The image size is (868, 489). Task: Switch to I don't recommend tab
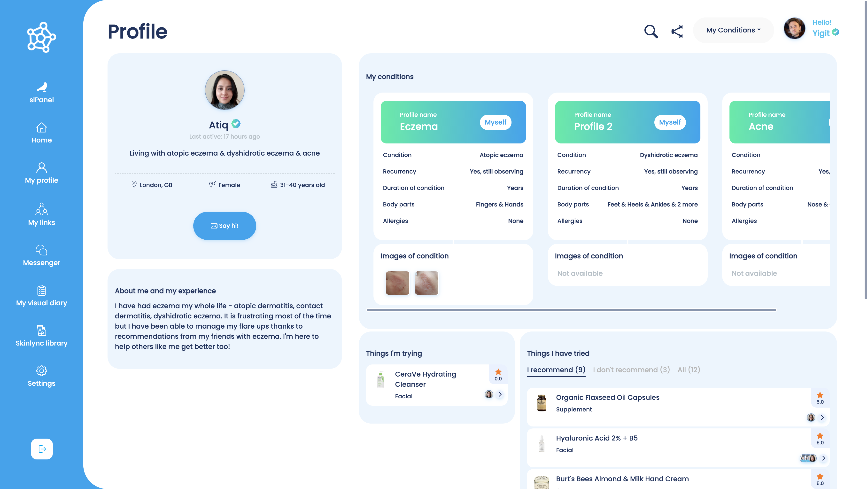point(631,370)
